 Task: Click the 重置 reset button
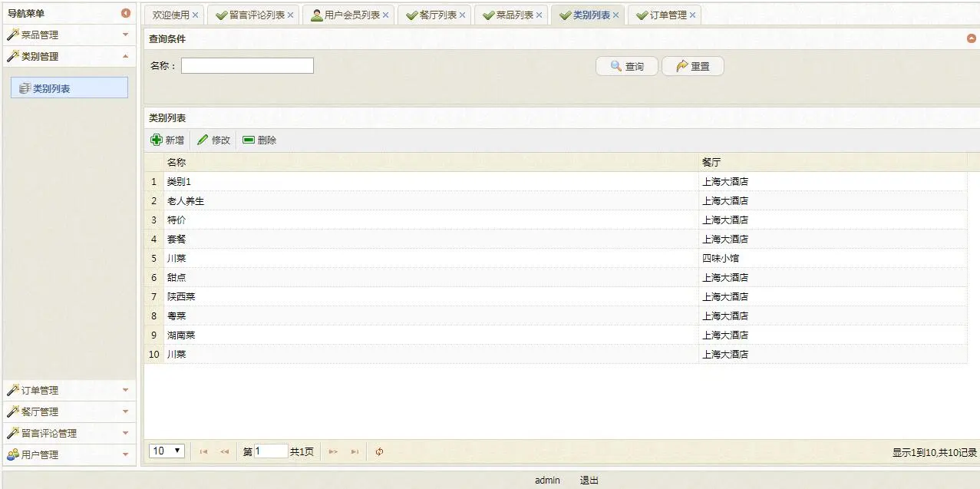693,67
